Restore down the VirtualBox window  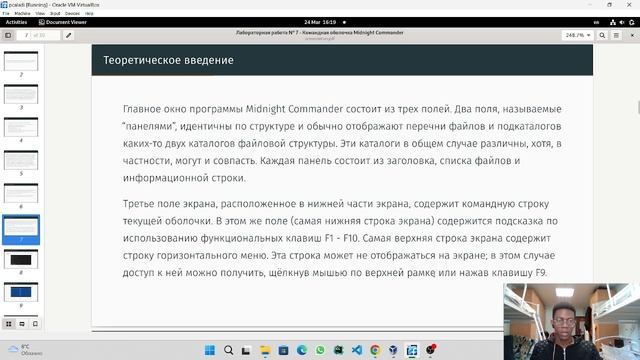pyautogui.click(x=609, y=4)
